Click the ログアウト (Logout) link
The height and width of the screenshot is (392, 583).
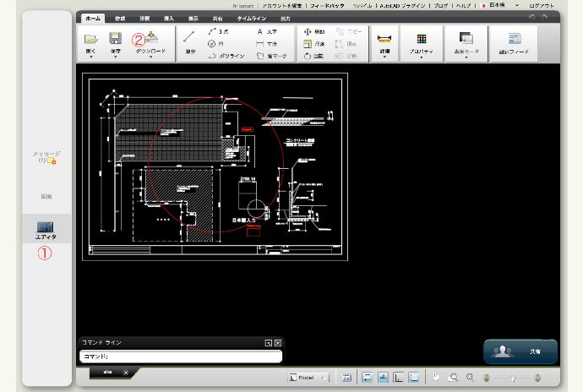pos(542,6)
